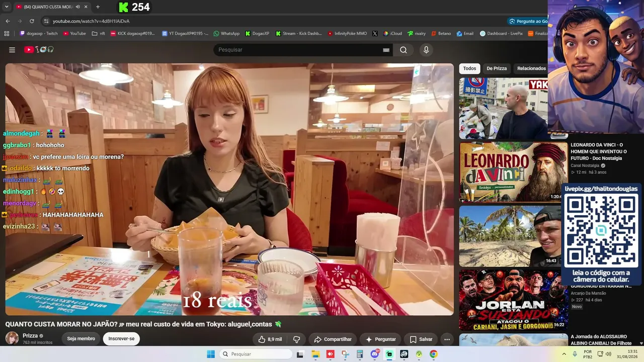Screen dimensions: 644x362
Task: Open the Prizza channel avatar
Action: tap(12, 338)
